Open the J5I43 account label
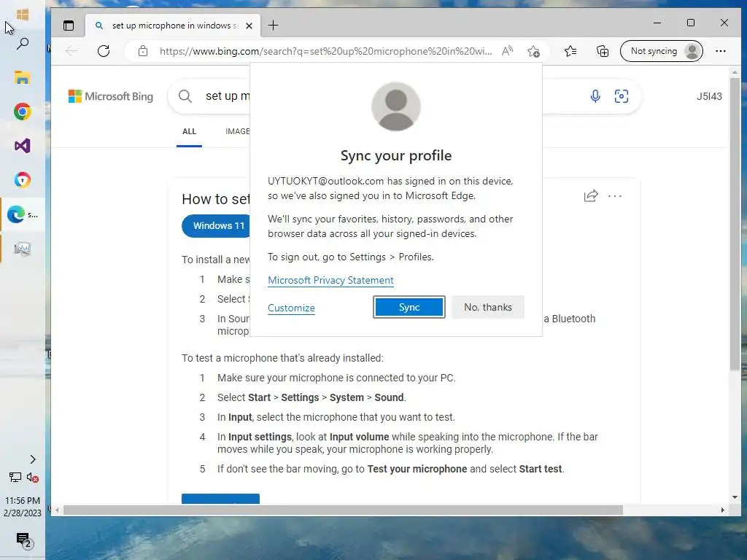 709,96
